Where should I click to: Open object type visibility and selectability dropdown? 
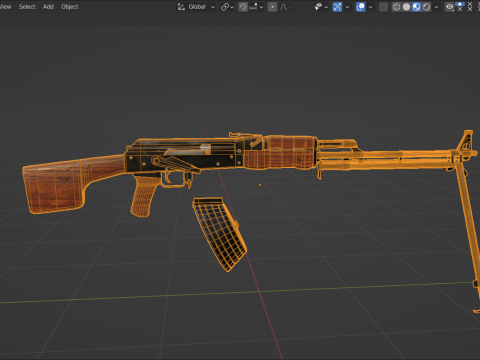click(x=321, y=7)
